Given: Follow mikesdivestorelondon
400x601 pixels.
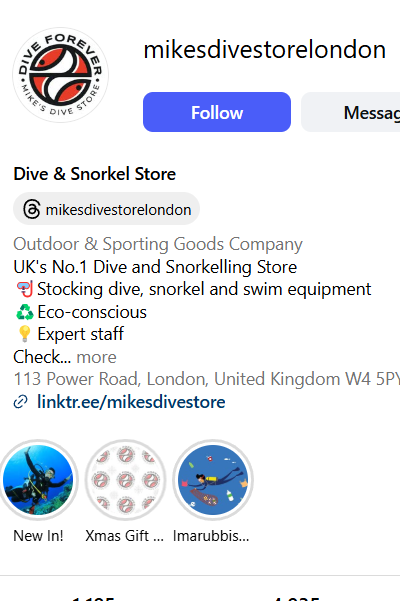Looking at the screenshot, I should pyautogui.click(x=217, y=112).
